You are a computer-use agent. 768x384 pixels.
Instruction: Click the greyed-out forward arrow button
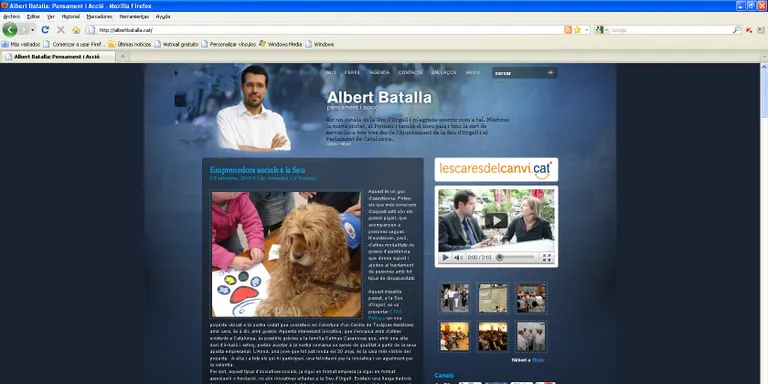click(x=23, y=30)
